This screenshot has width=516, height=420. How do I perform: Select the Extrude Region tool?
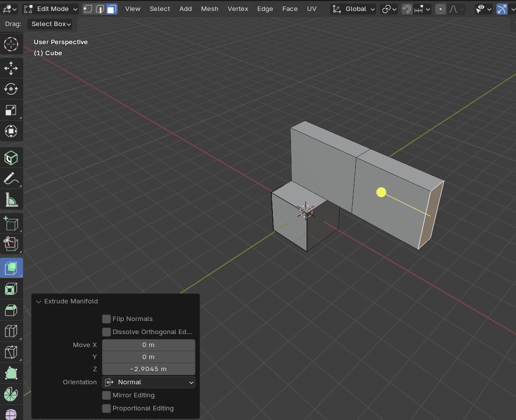pos(11,244)
